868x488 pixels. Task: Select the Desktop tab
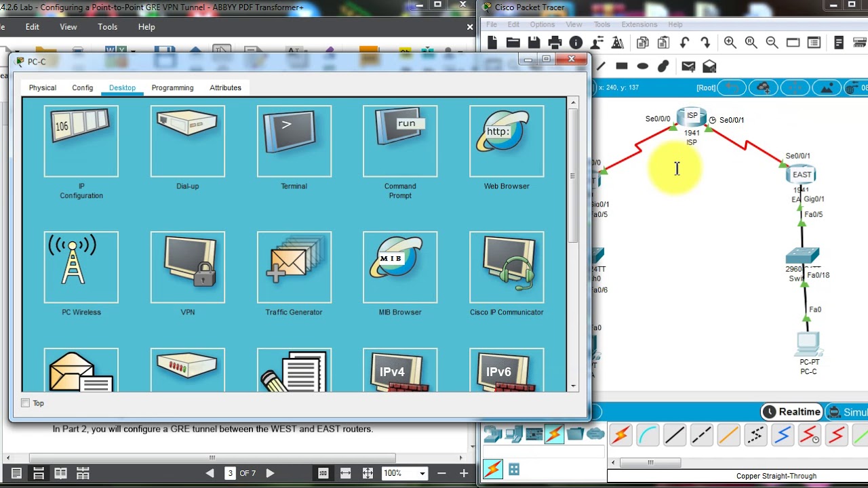[123, 87]
